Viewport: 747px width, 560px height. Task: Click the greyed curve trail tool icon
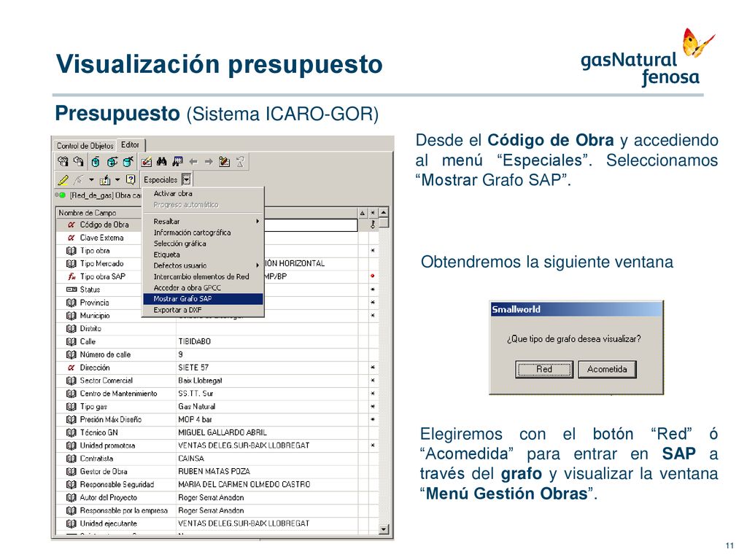(x=79, y=180)
